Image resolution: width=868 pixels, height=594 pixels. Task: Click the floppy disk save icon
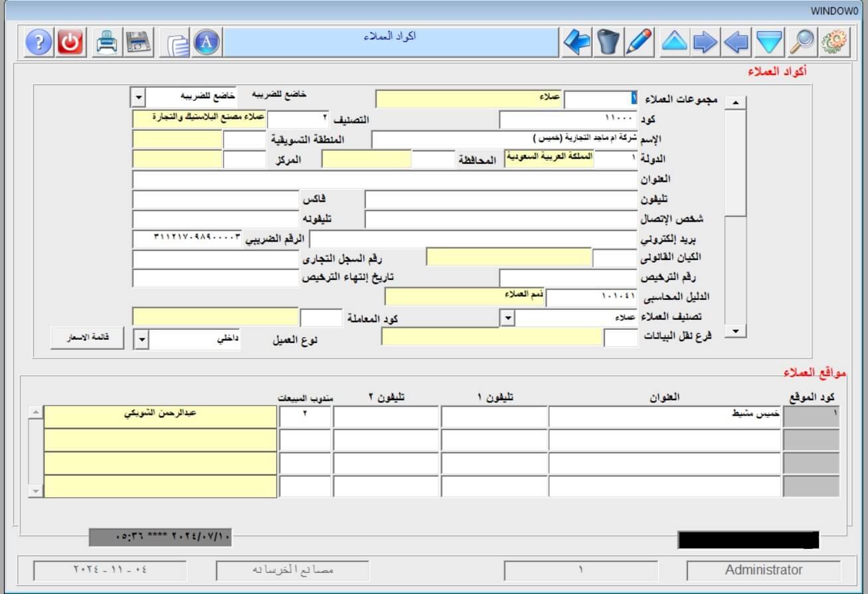[x=139, y=42]
